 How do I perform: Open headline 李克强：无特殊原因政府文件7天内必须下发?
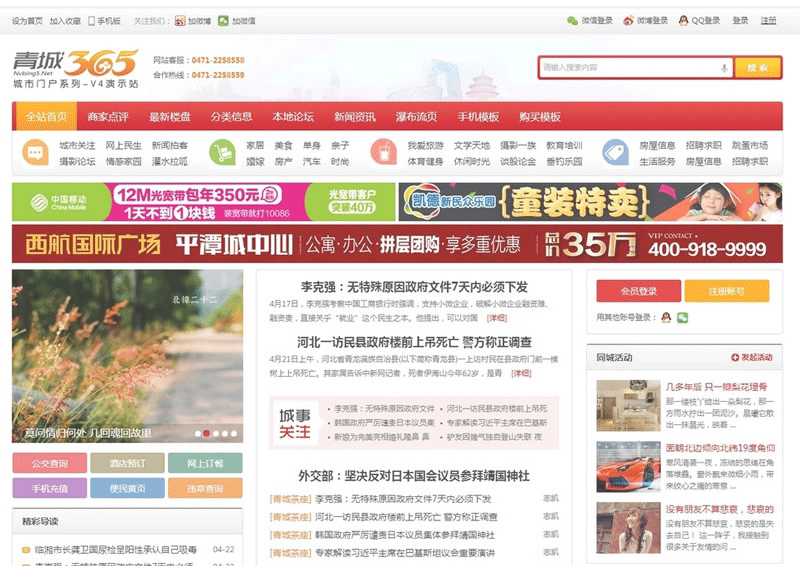pos(414,287)
